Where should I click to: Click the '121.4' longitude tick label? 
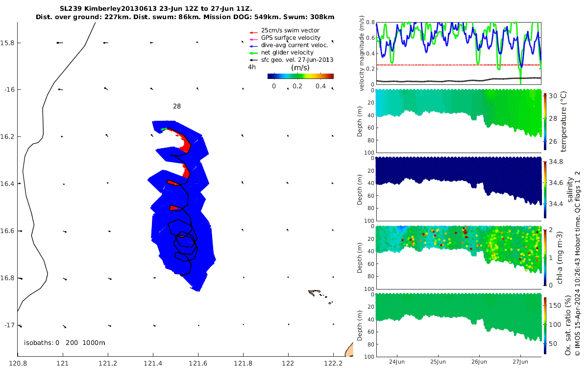[153, 363]
